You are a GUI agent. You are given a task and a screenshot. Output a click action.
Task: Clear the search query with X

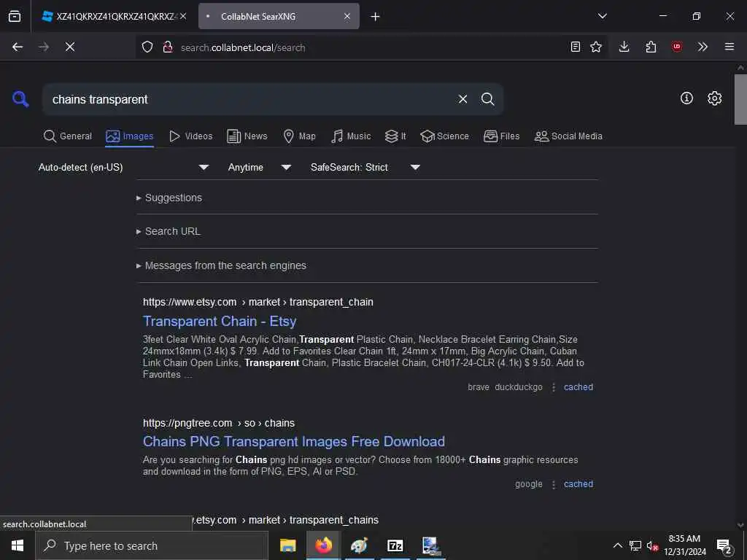[x=462, y=99]
